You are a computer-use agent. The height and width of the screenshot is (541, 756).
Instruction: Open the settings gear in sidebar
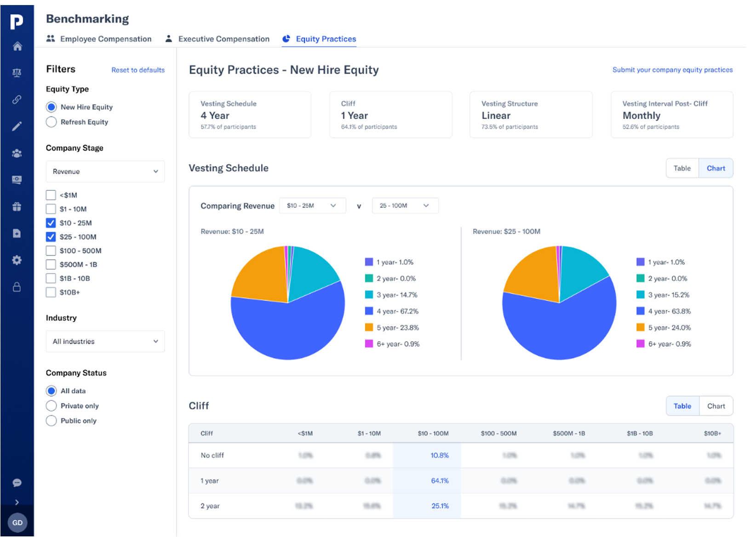tap(17, 260)
